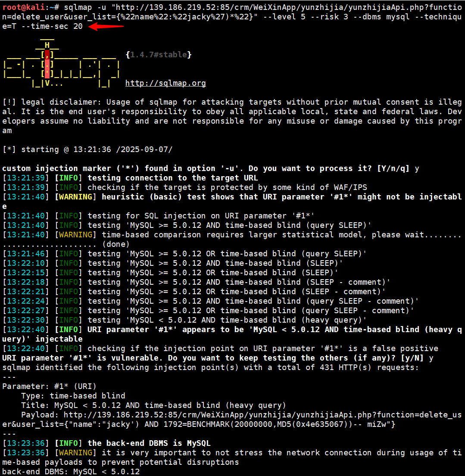Viewport: 465px width, 476px height.
Task: Click the root@kali prompt text
Action: click(24, 7)
